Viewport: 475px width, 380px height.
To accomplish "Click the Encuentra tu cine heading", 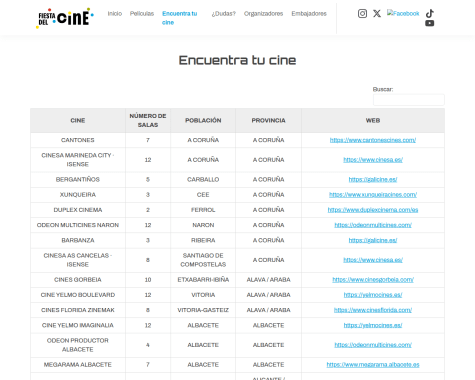I will [x=237, y=60].
